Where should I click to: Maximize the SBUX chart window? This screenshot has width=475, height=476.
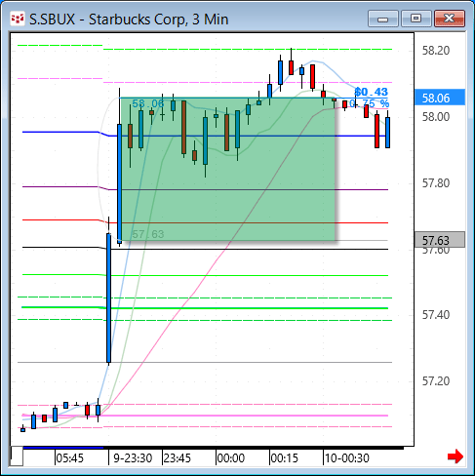(x=416, y=19)
